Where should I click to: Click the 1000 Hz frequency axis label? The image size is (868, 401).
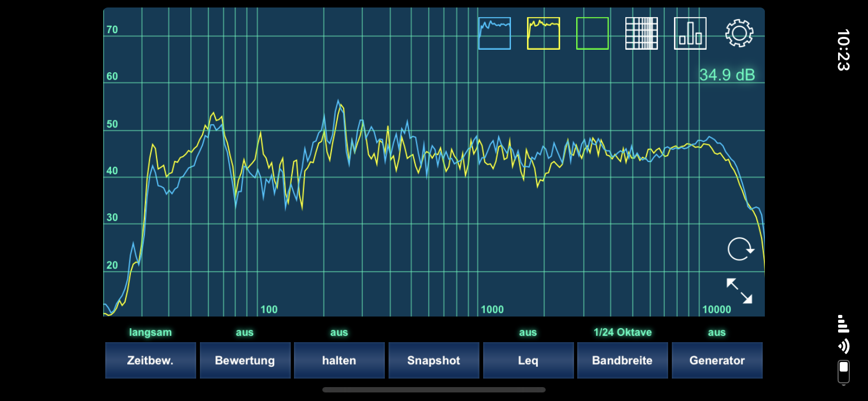pyautogui.click(x=492, y=310)
